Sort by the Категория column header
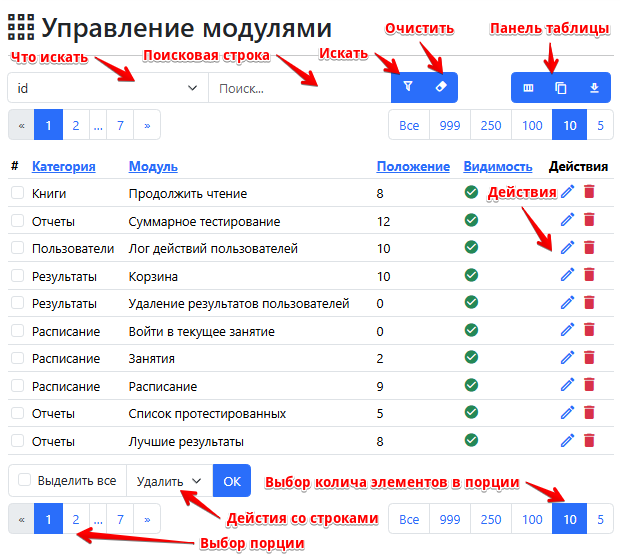Image resolution: width=623 pixels, height=559 pixels. 63,167
